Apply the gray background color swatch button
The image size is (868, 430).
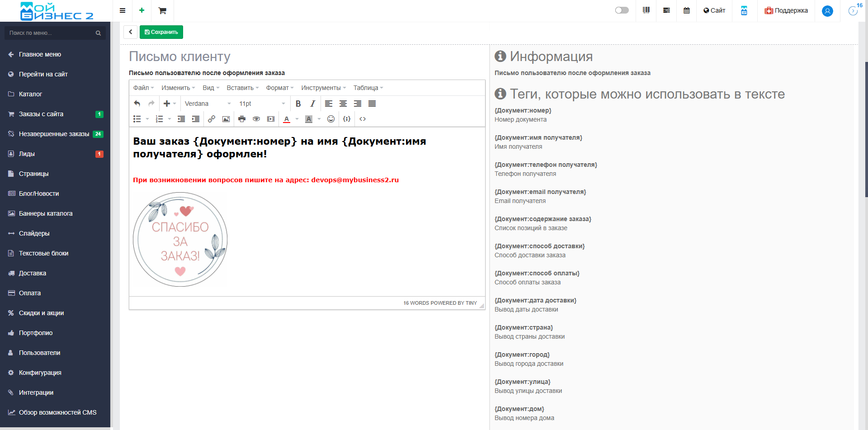click(309, 119)
